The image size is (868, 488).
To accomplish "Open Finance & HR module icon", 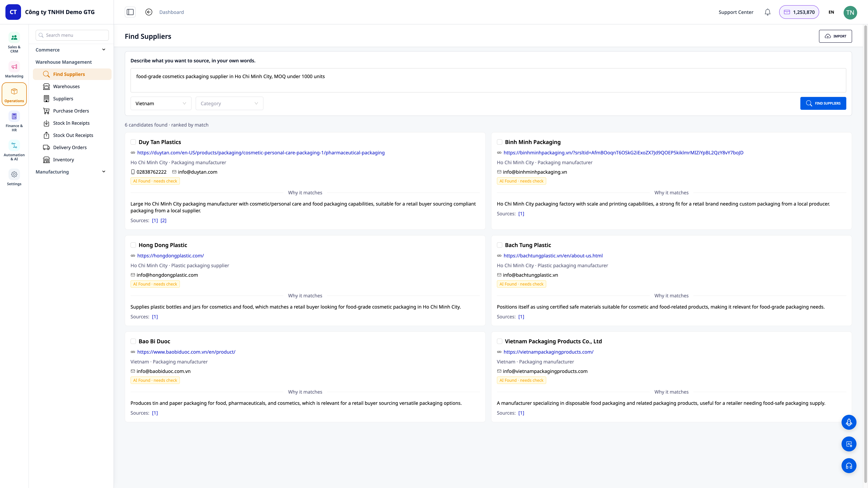I will [14, 117].
